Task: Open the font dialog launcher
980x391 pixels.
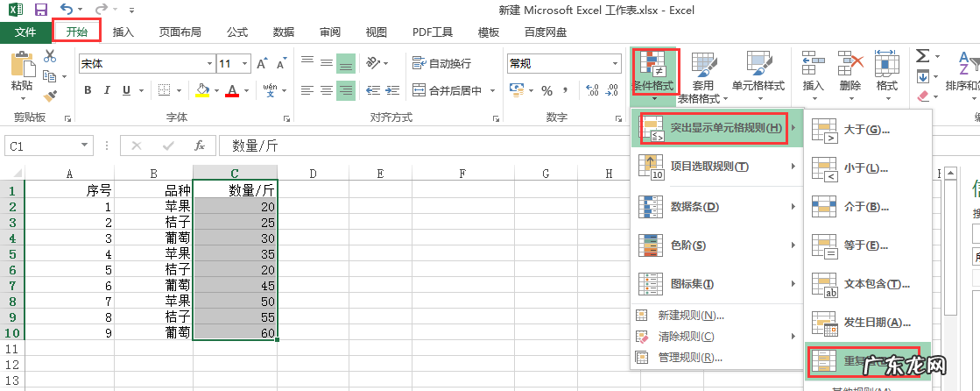Action: (286, 117)
